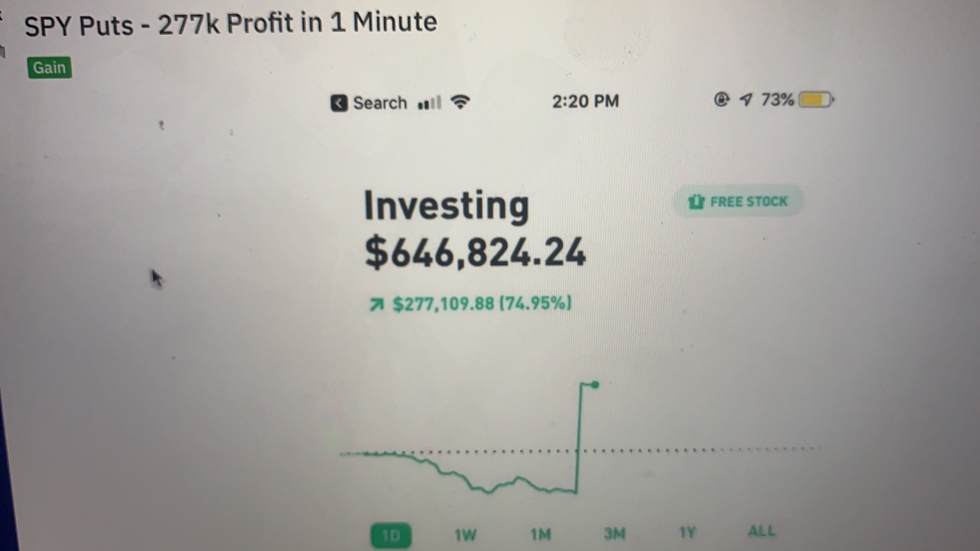
Task: Tap the green dot at chart end
Action: point(595,385)
